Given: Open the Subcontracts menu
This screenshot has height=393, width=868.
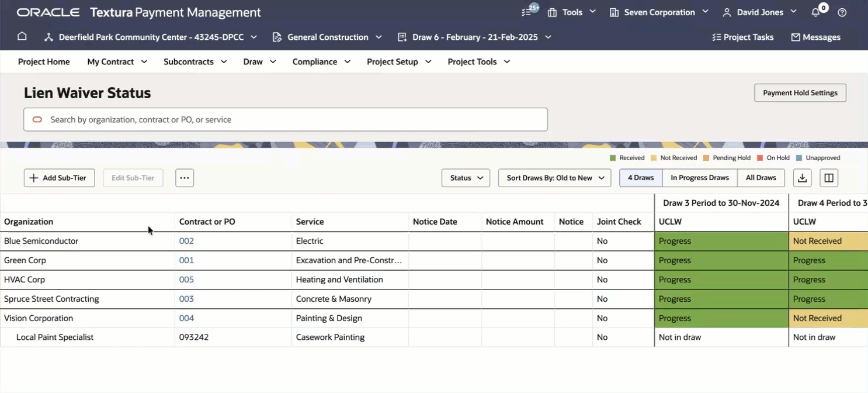Looking at the screenshot, I should coord(195,61).
